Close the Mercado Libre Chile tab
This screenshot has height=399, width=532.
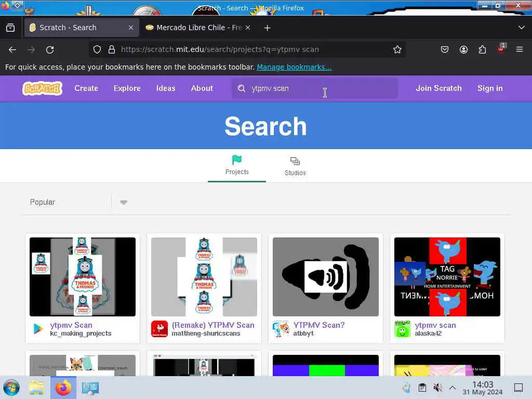click(248, 28)
